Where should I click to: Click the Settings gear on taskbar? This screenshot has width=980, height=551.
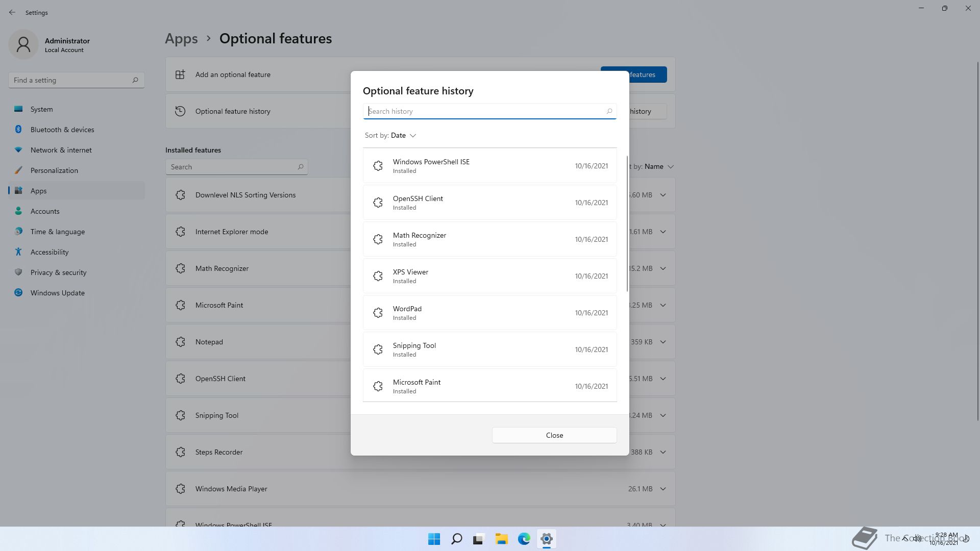tap(547, 539)
